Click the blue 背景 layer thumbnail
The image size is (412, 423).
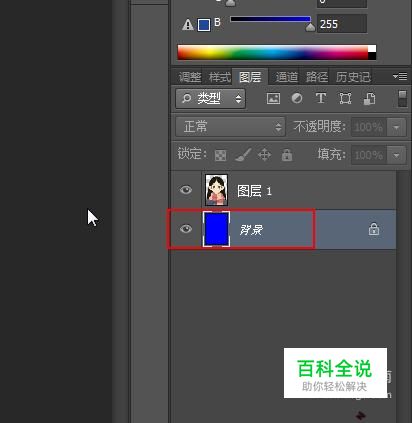217,229
